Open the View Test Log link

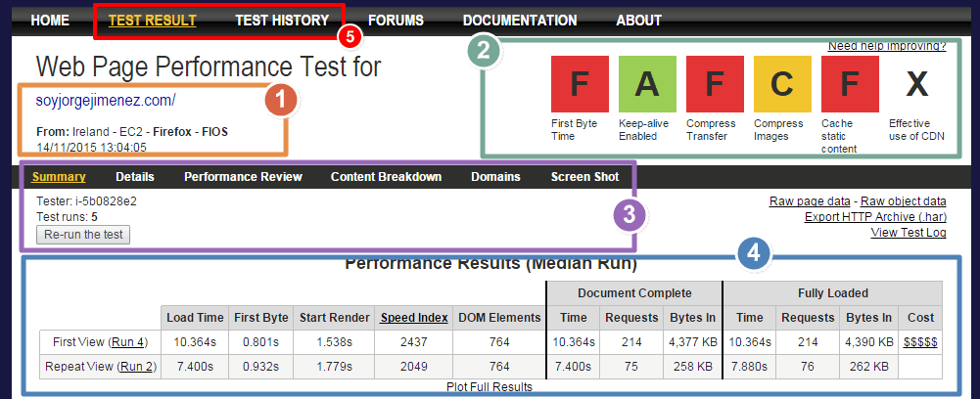909,233
